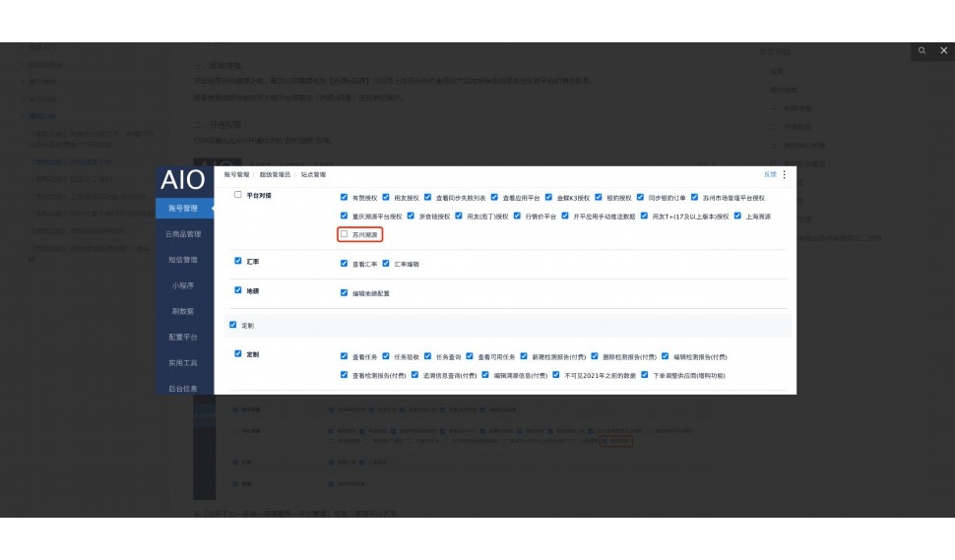The height and width of the screenshot is (560, 955).
Task: Toggle 浙食链授权 checkbox
Action: (411, 216)
